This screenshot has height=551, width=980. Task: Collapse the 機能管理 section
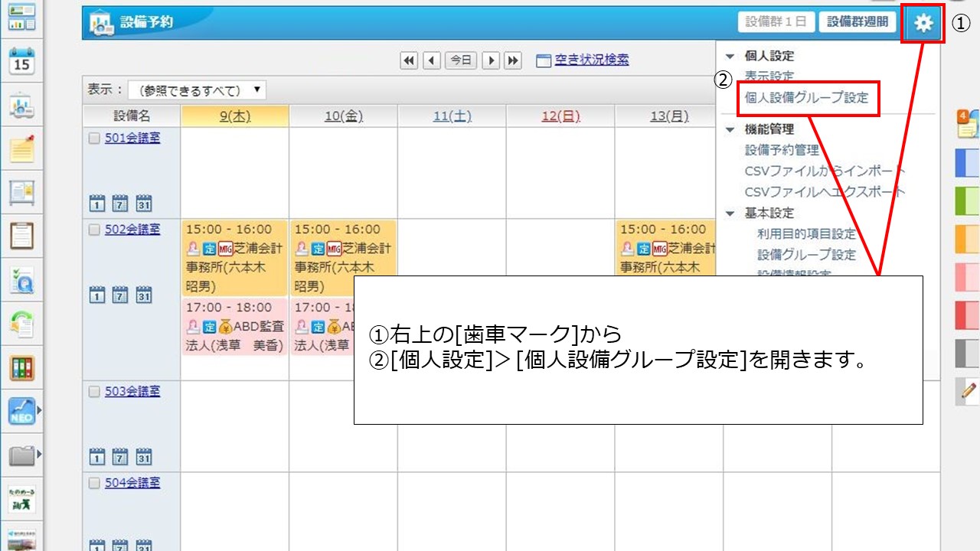pyautogui.click(x=730, y=129)
